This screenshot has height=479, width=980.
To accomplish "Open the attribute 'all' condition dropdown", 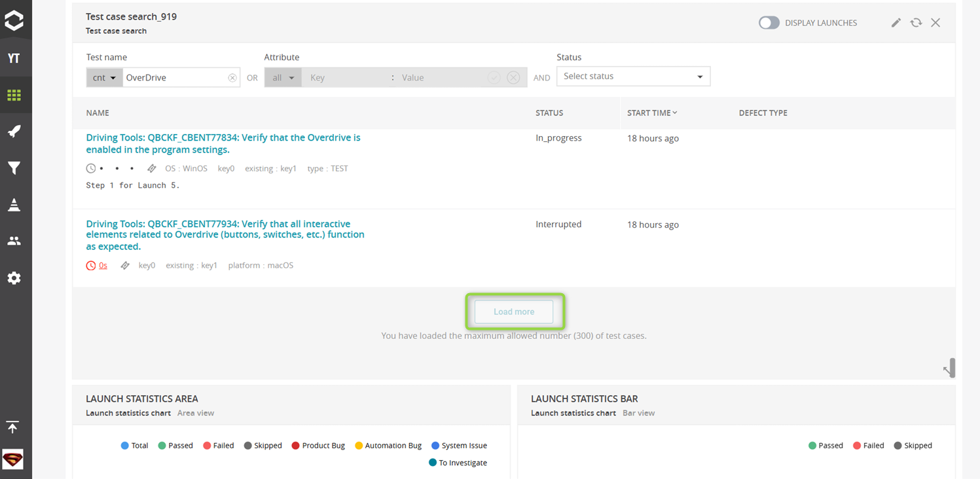I will pyautogui.click(x=283, y=78).
